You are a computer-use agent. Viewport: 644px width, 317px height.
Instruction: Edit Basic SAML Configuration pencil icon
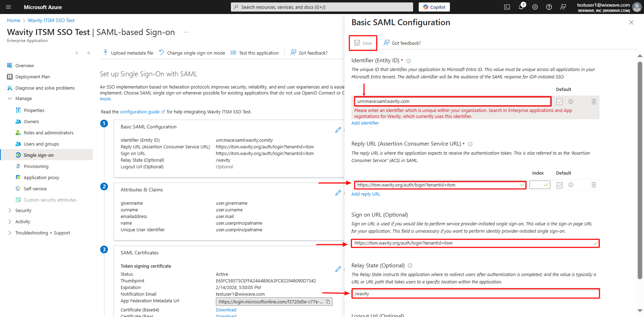(x=338, y=130)
